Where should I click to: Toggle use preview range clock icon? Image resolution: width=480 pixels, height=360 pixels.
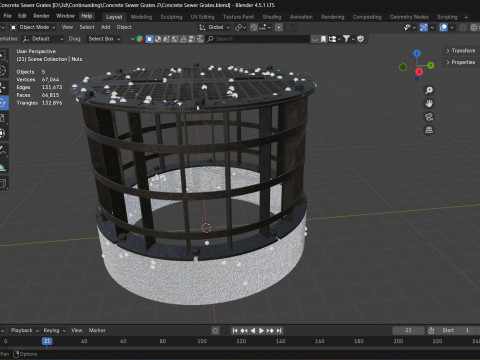pyautogui.click(x=431, y=331)
